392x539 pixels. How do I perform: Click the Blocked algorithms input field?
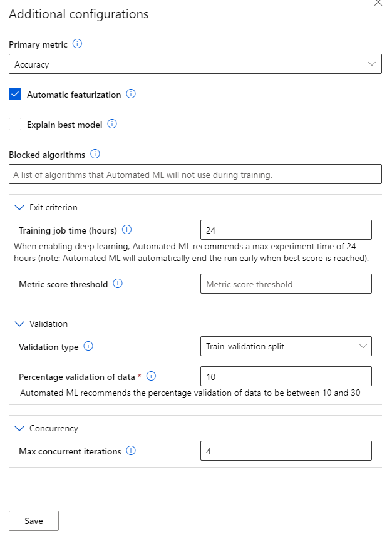tap(195, 175)
